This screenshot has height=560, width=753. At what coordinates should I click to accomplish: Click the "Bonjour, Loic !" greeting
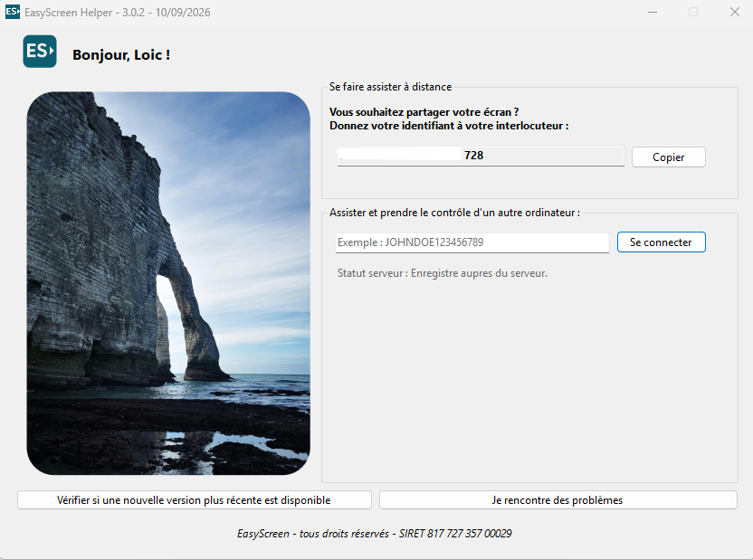click(x=121, y=54)
